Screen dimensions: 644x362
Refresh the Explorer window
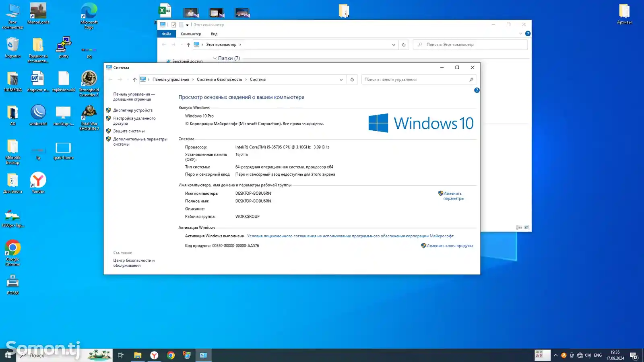pos(404,45)
